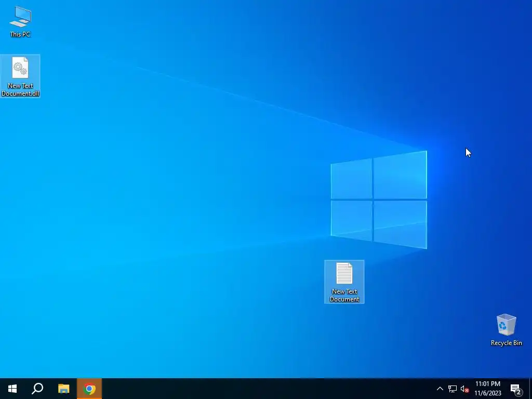Open Google Chrome from the taskbar
532x399 pixels.
pos(89,389)
